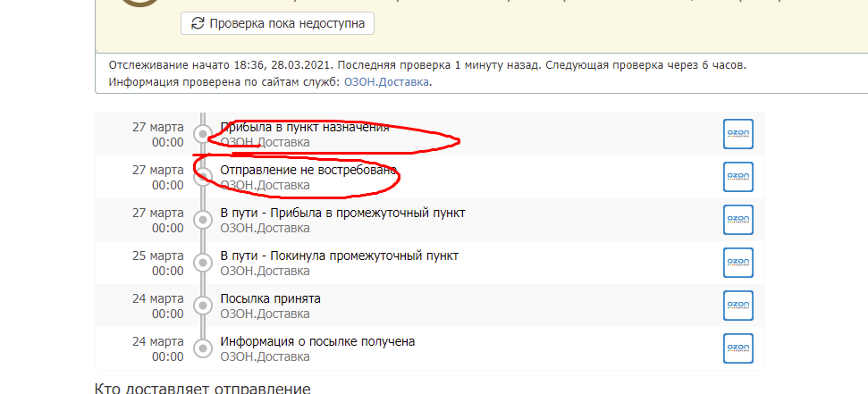Click the status text 'Информация о посылке получена'
Screen dimensions: 868x394
(x=317, y=341)
